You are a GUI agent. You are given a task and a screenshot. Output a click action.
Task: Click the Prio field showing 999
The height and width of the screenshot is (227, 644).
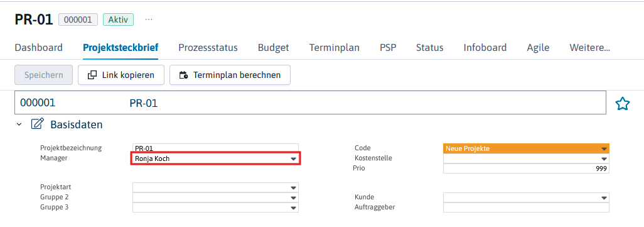(x=526, y=168)
